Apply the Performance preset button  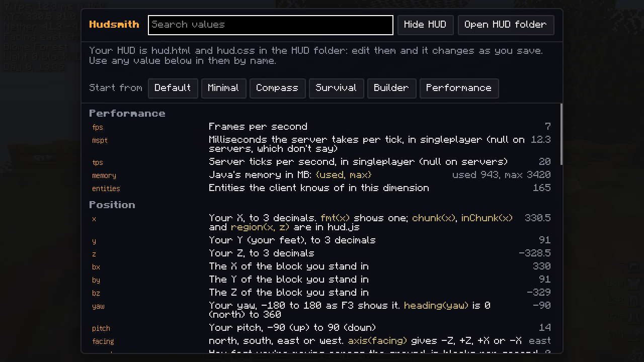(x=459, y=88)
